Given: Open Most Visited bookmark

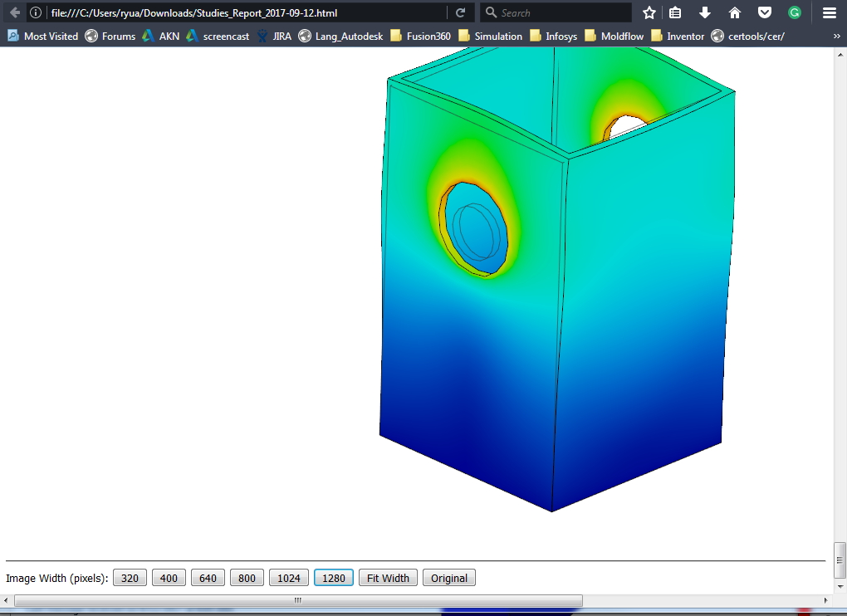Looking at the screenshot, I should click(42, 37).
